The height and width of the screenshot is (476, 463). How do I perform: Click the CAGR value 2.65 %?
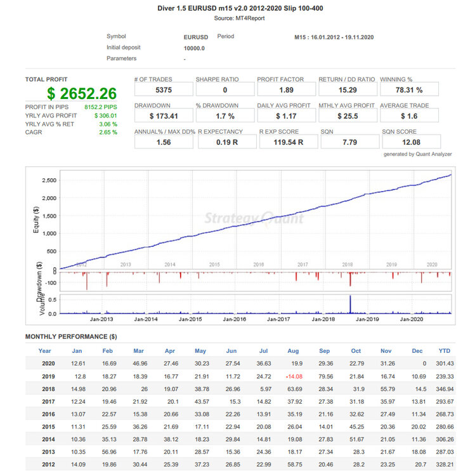[x=108, y=133]
